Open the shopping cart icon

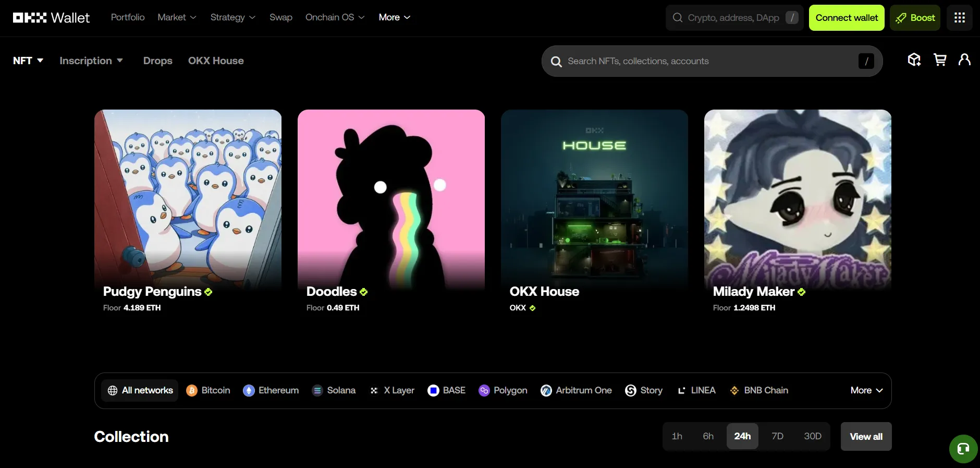[940, 60]
